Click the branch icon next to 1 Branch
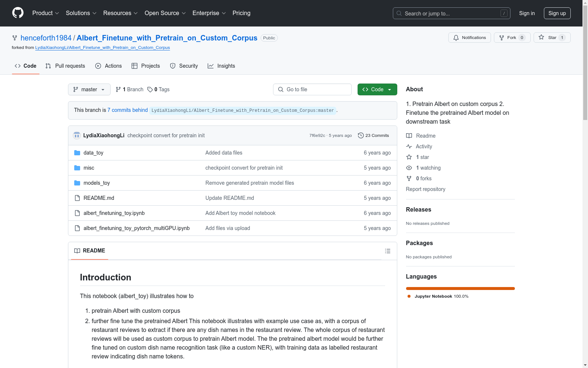This screenshot has width=588, height=368. pyautogui.click(x=118, y=89)
